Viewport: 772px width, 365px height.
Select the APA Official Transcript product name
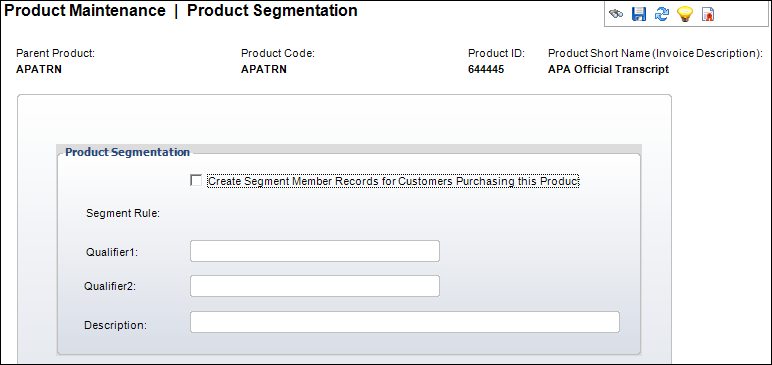(609, 69)
